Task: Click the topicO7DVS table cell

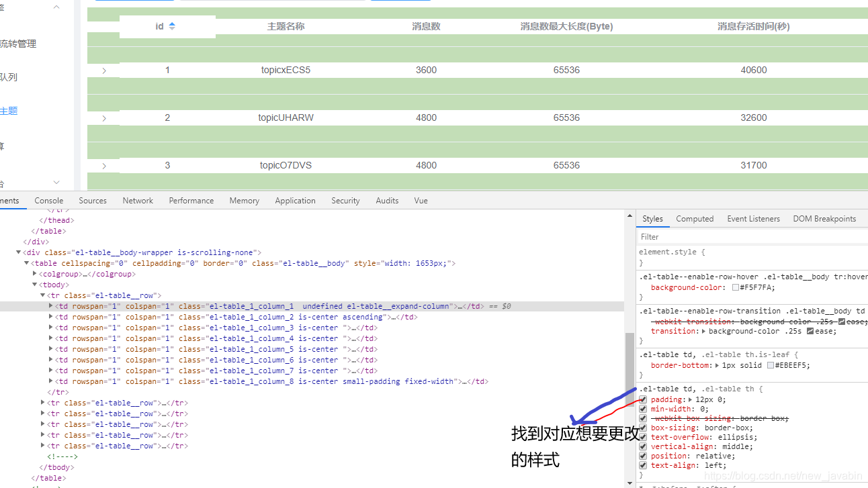Action: 286,165
